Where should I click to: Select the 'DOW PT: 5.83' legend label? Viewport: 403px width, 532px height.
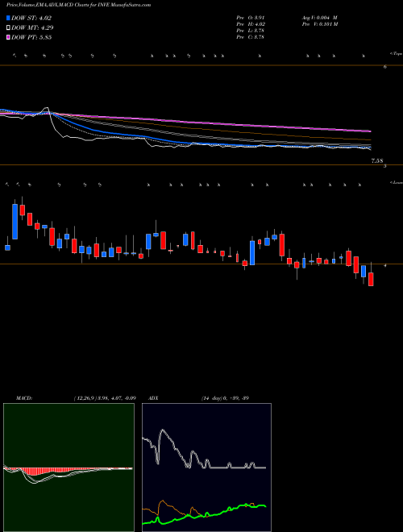click(x=31, y=37)
